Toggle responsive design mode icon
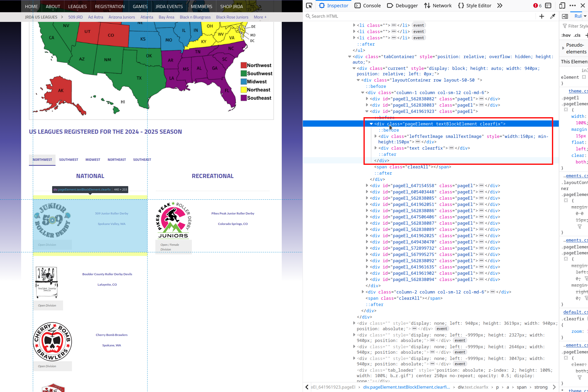 (562, 6)
